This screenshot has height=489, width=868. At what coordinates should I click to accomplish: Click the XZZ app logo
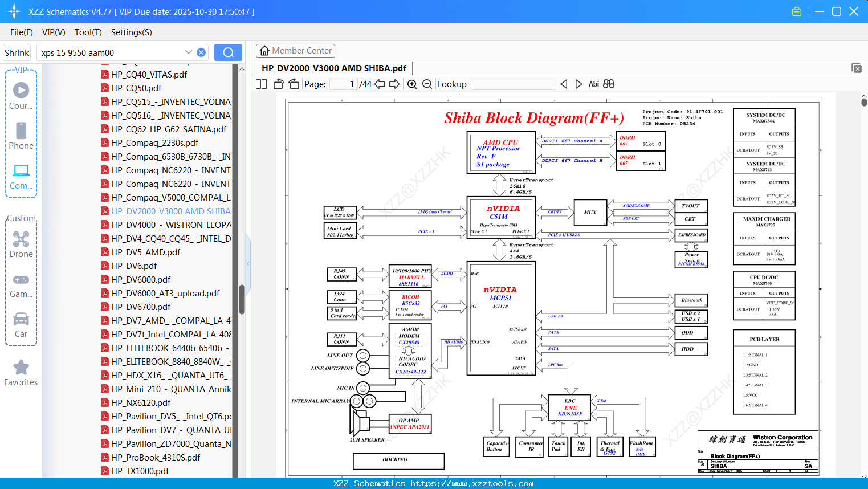(x=14, y=11)
